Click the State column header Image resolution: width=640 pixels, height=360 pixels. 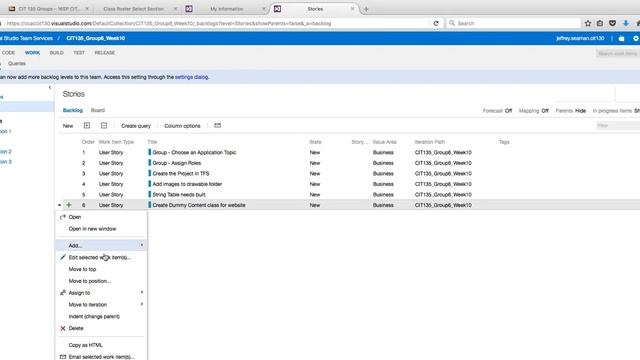[x=315, y=142]
